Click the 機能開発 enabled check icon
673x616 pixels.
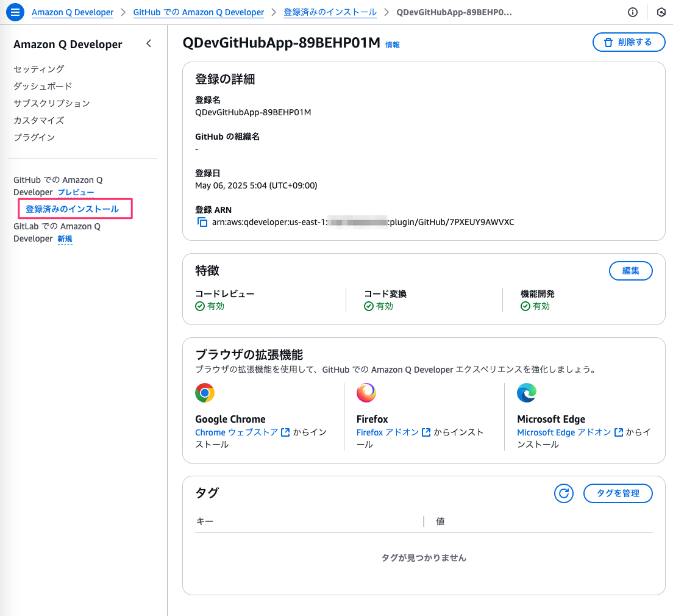[x=525, y=306]
